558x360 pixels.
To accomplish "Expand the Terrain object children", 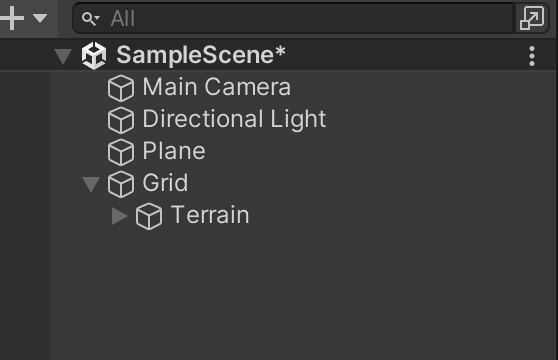I will pos(119,216).
